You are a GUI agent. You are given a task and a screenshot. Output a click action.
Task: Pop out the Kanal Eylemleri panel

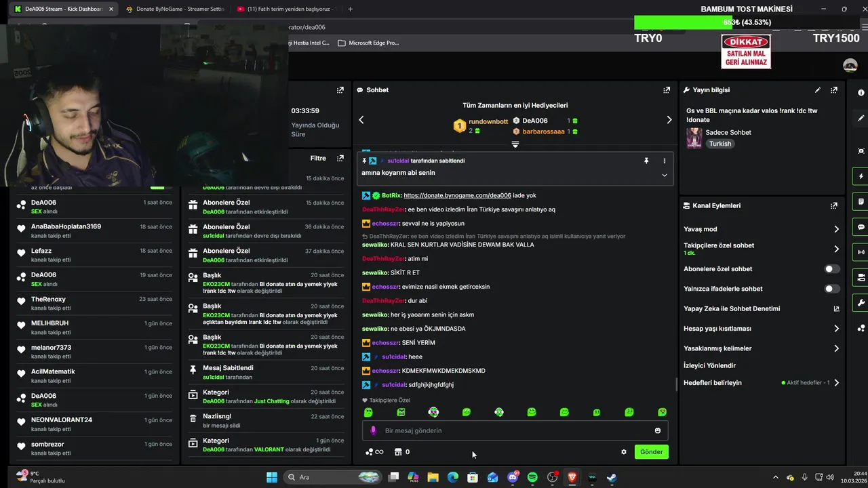coord(834,205)
